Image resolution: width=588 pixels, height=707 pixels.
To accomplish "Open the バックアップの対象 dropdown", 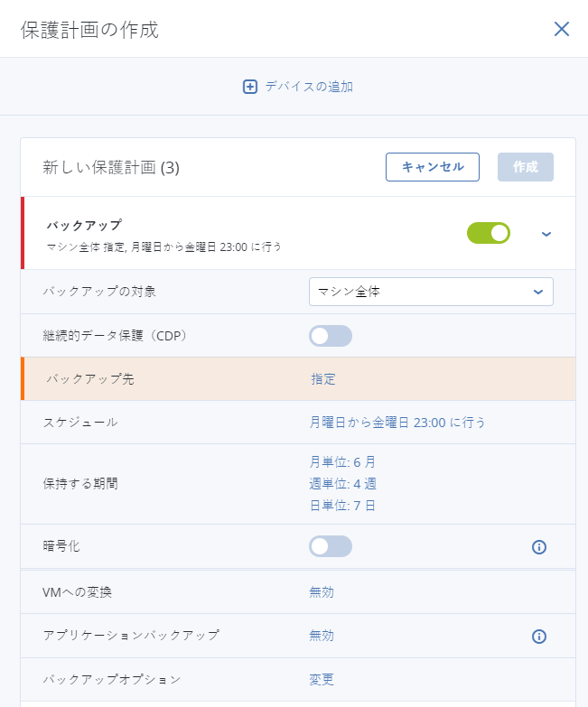I will click(431, 292).
